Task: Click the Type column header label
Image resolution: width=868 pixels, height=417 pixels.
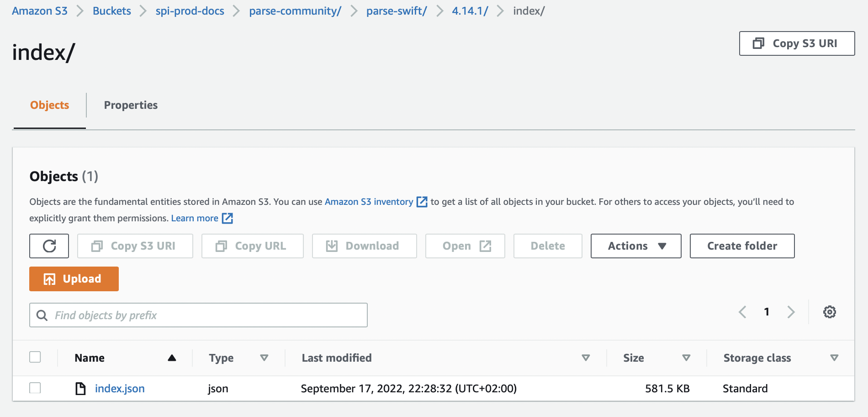Action: pos(221,358)
